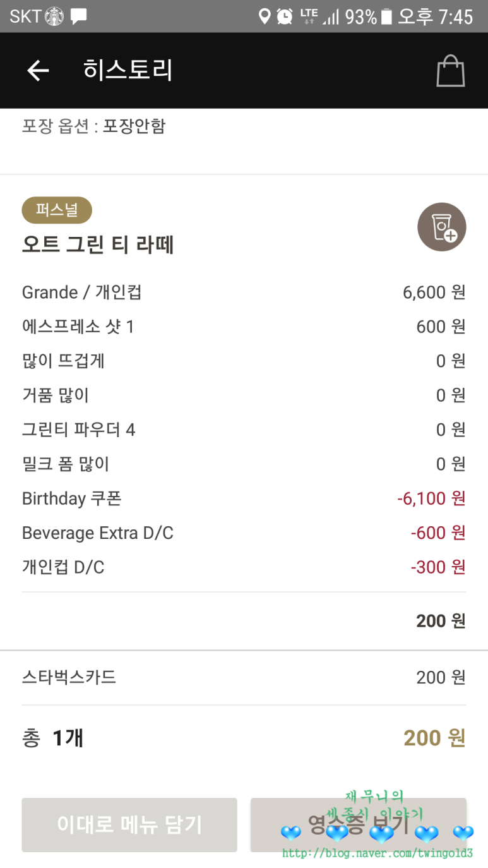
Task: Tap the back arrow in header
Action: click(x=38, y=71)
